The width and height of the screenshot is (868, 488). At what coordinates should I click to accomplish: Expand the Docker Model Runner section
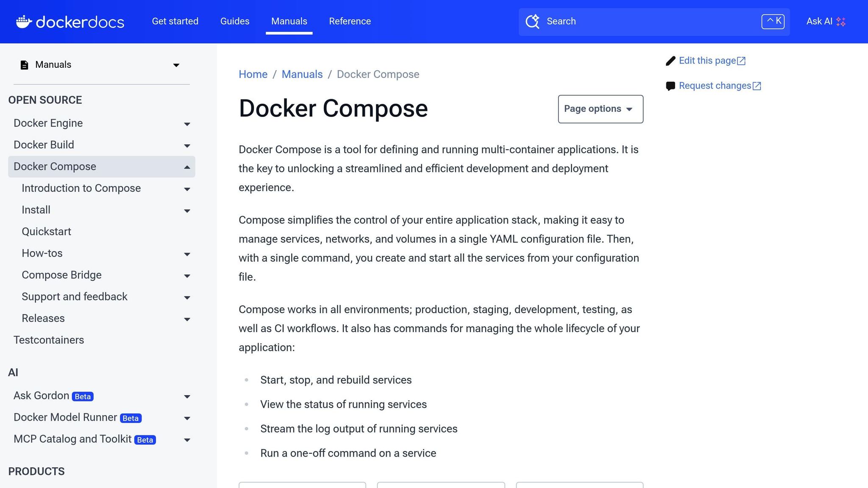[187, 418]
